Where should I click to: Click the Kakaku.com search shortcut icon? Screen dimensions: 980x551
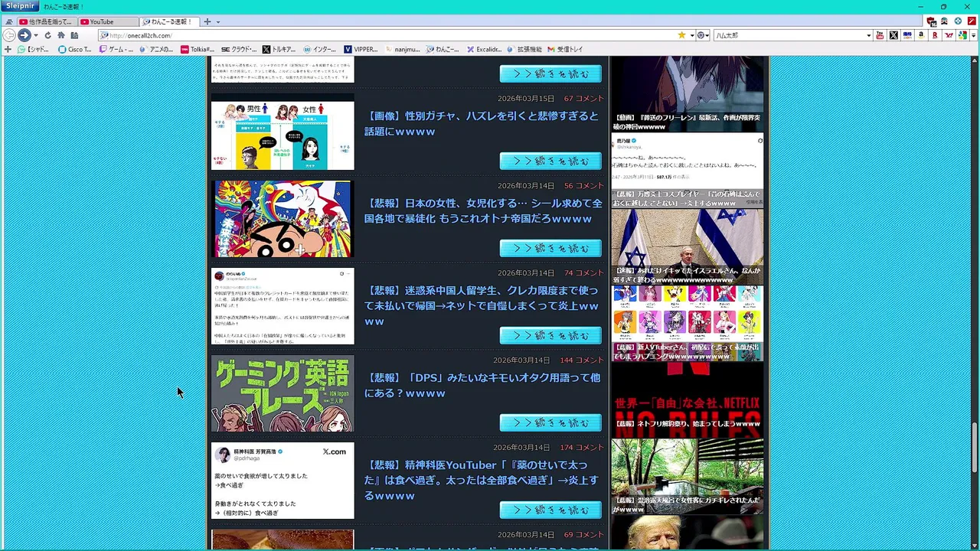[x=907, y=35]
